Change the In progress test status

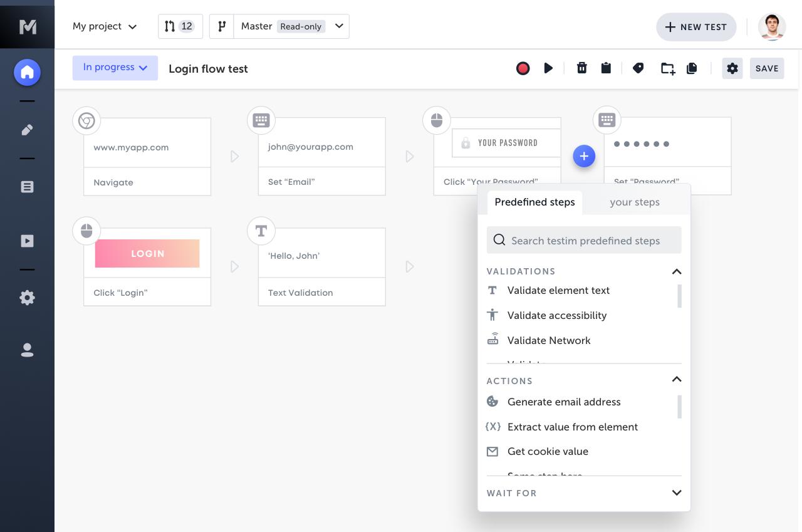coord(115,67)
